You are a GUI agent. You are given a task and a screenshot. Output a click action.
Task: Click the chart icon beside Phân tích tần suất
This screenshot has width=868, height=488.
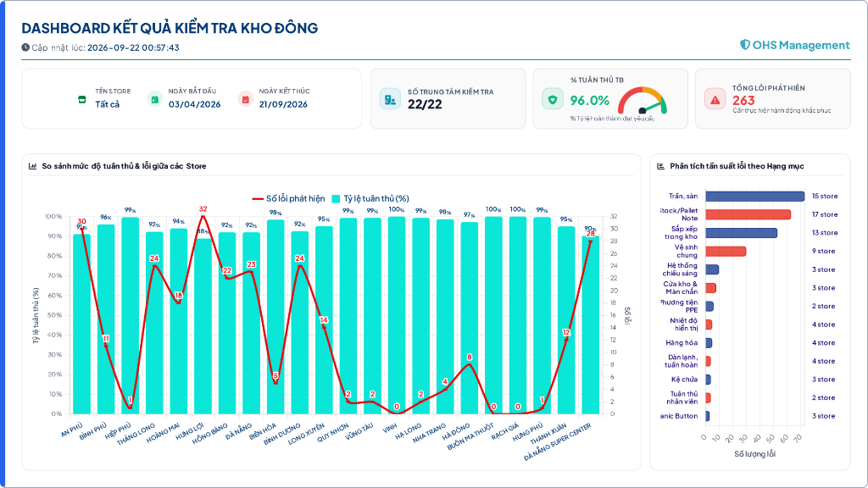click(660, 166)
